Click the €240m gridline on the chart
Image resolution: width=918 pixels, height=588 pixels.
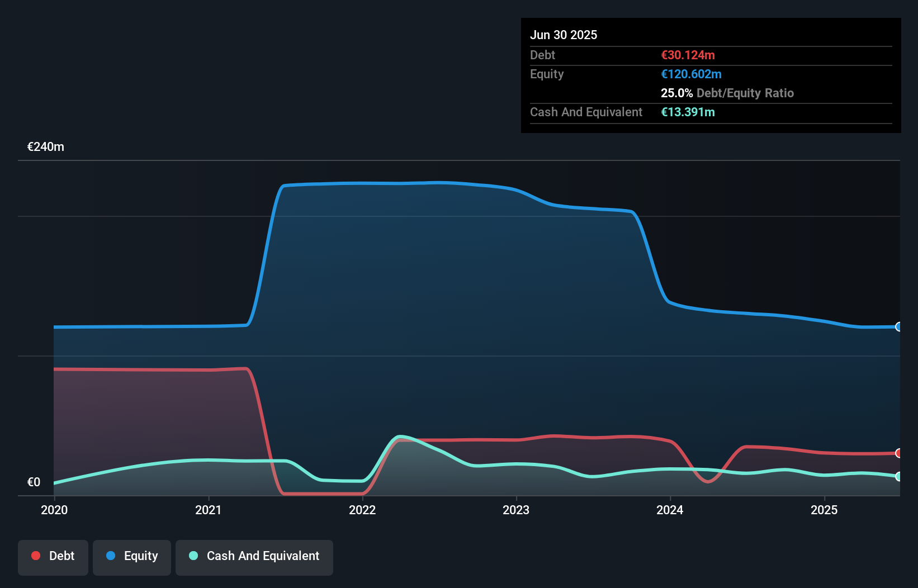[447, 160]
